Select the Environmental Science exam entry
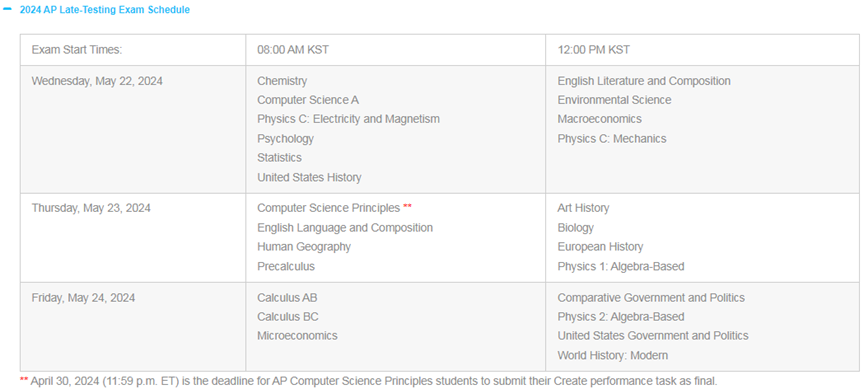This screenshot has width=864, height=389. [x=614, y=100]
